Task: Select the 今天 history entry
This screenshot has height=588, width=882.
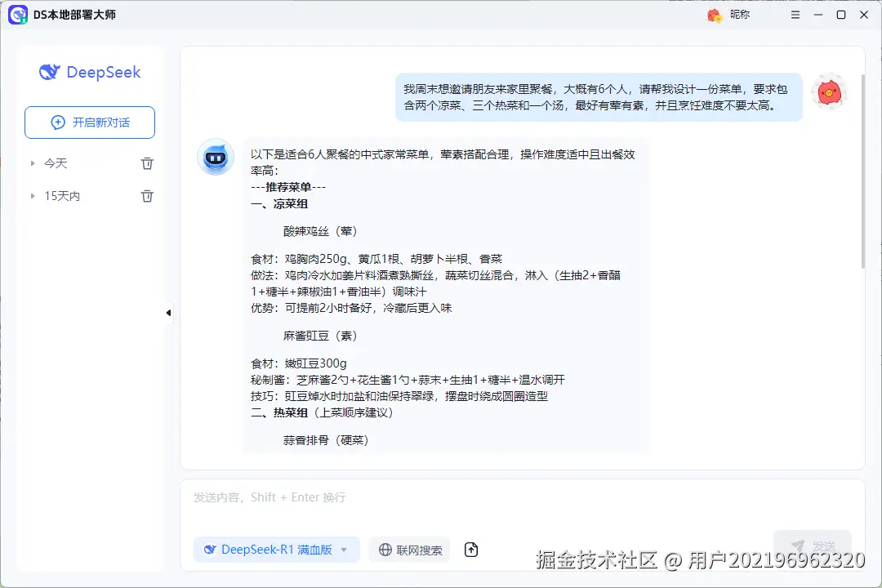Action: [x=54, y=163]
